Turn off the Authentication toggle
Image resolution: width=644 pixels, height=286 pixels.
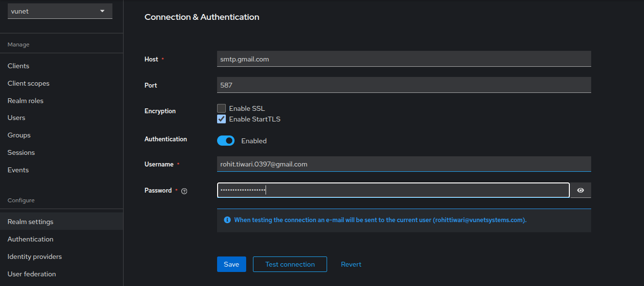[226, 141]
